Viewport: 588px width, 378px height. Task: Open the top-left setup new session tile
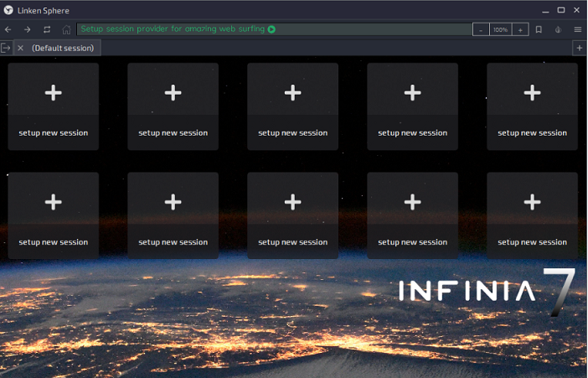(54, 106)
